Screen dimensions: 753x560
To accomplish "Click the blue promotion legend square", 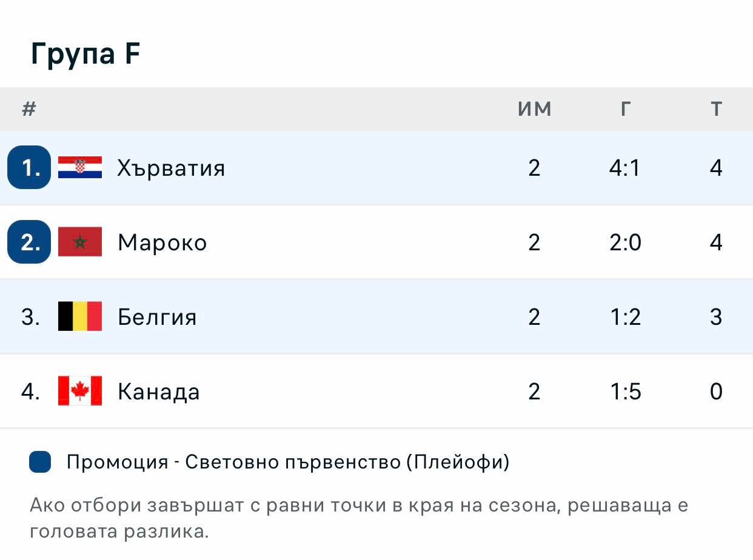I will tap(40, 462).
